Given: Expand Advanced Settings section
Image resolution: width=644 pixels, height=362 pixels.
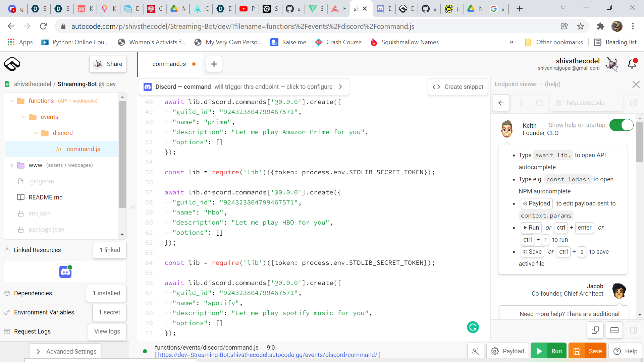Looking at the screenshot, I should click(65, 351).
